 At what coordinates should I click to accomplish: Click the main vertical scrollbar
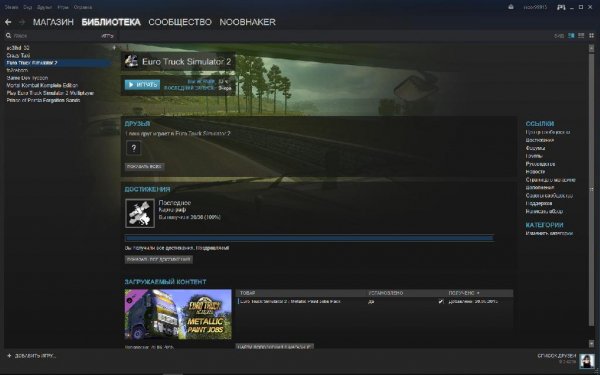(591, 189)
